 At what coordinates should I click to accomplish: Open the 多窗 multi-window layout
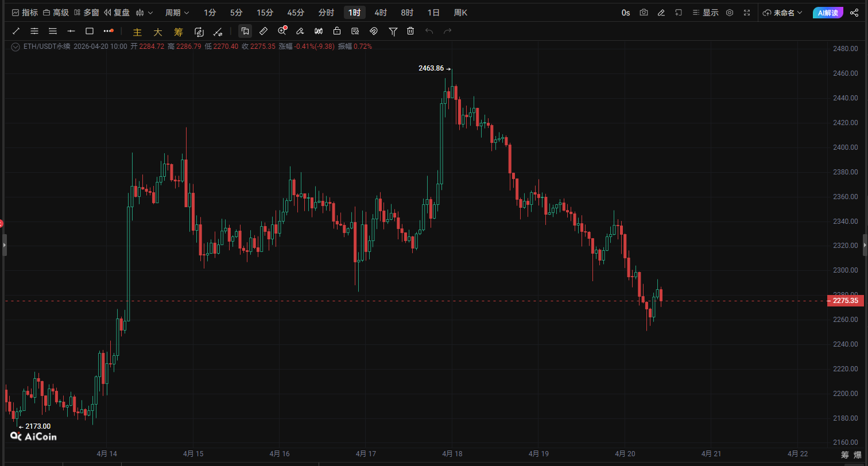(x=86, y=13)
